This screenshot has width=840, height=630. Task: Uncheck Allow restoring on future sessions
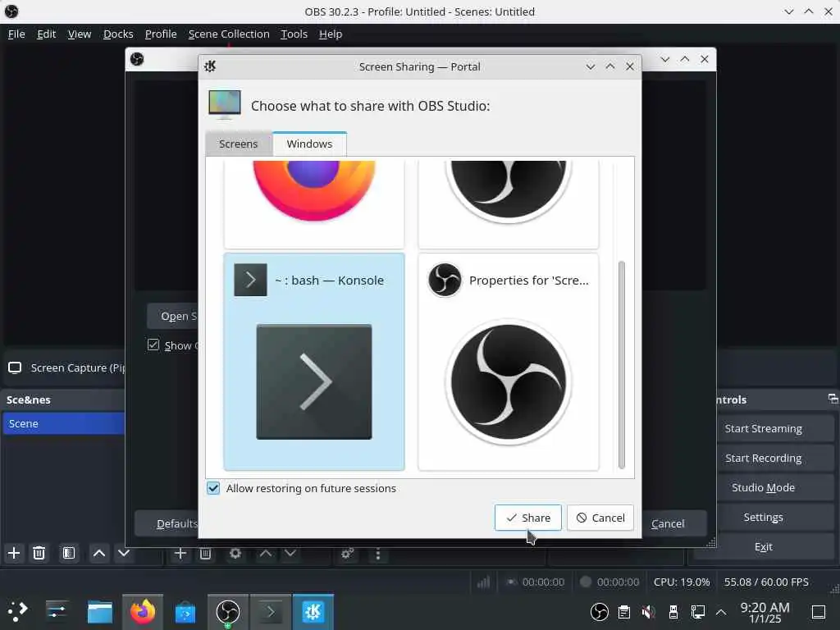pyautogui.click(x=213, y=488)
